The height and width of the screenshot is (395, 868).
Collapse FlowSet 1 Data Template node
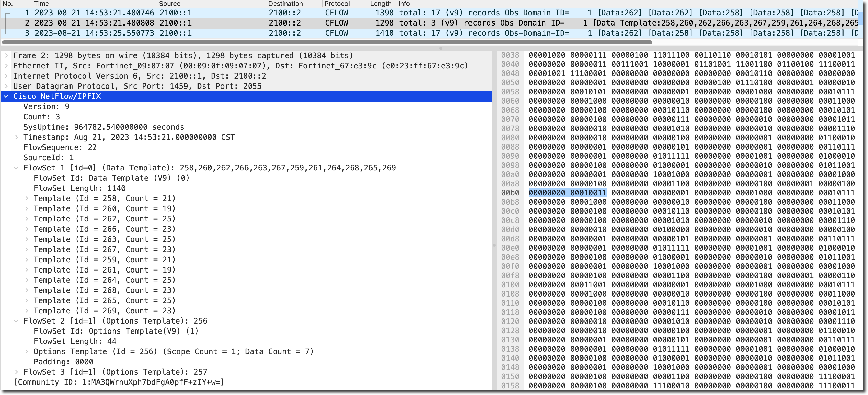(x=16, y=168)
